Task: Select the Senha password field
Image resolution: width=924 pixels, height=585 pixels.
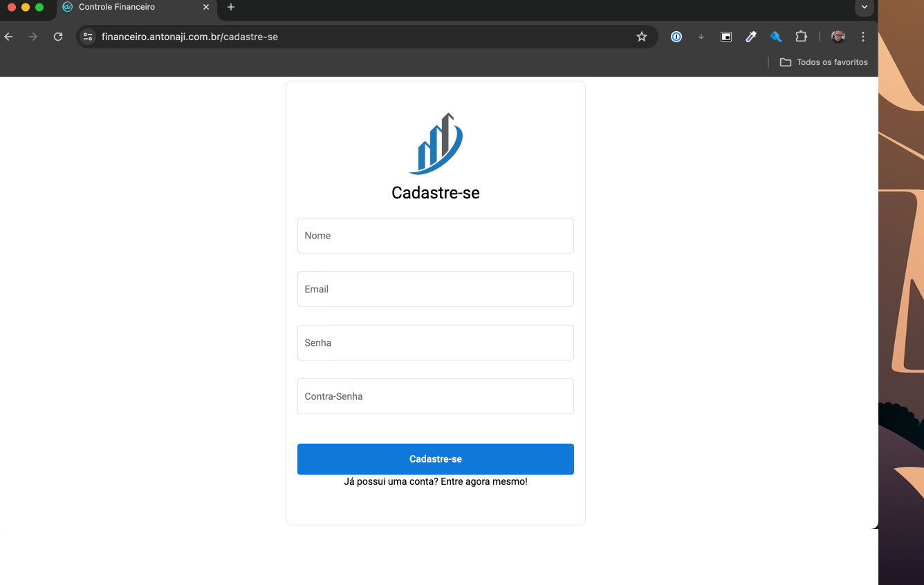Action: pos(436,343)
